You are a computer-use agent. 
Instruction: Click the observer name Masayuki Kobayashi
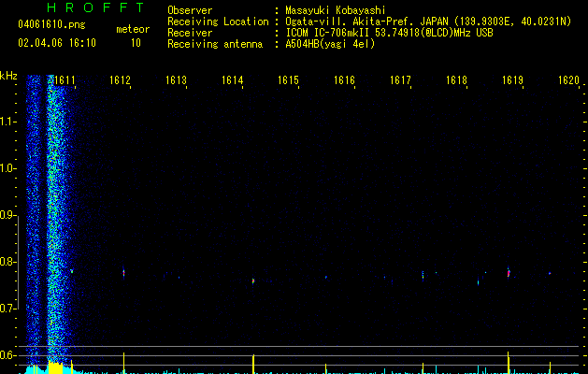tap(336, 10)
